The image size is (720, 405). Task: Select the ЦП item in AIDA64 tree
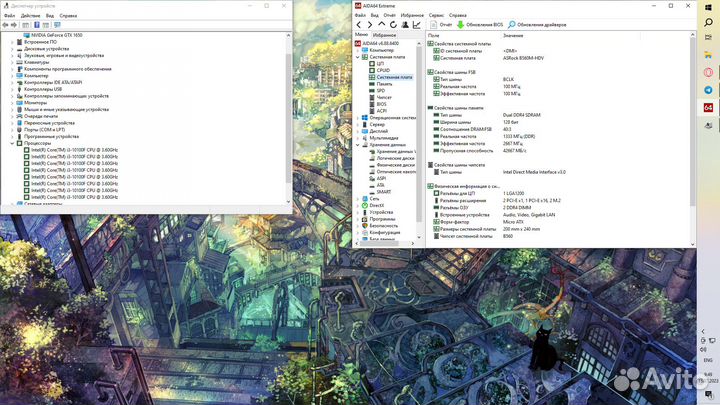click(x=380, y=63)
